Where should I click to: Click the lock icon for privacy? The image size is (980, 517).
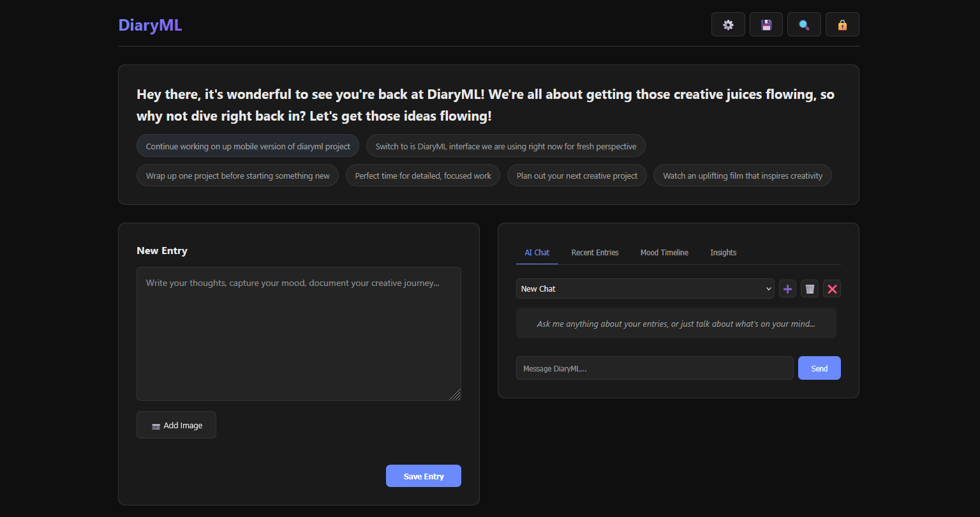842,24
